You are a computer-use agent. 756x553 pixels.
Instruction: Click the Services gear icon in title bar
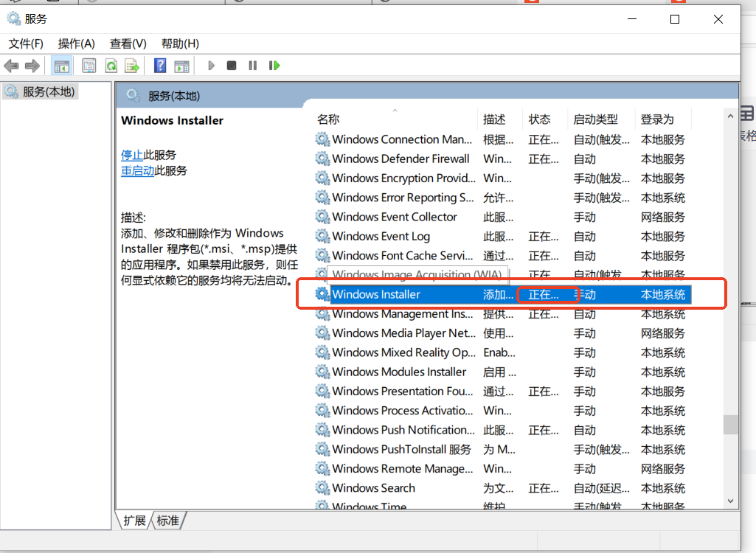[13, 18]
